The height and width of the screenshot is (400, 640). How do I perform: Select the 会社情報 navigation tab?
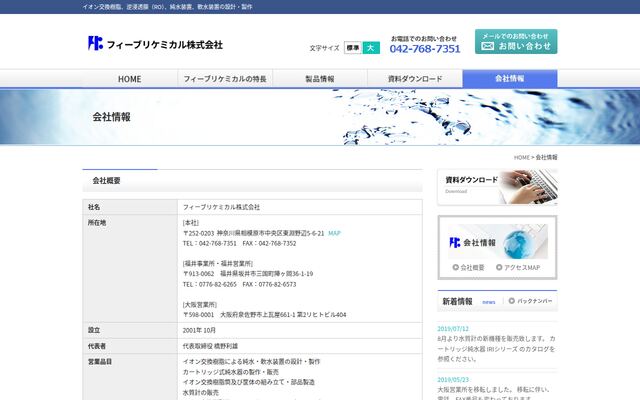point(510,78)
